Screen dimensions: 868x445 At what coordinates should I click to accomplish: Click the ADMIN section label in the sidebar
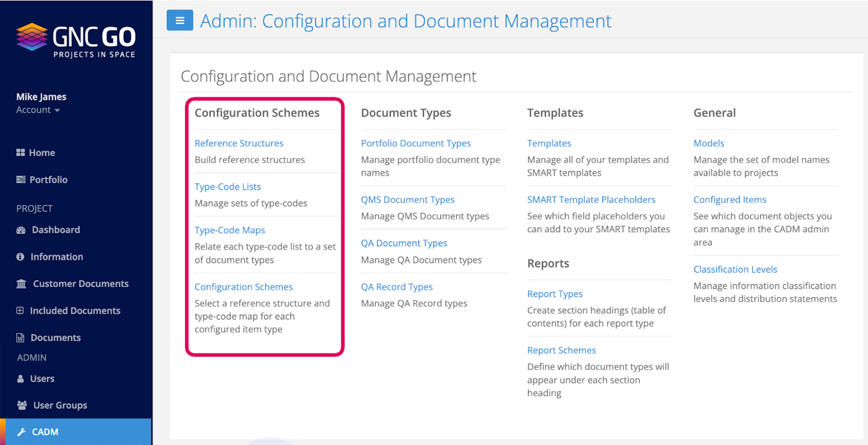tap(32, 357)
